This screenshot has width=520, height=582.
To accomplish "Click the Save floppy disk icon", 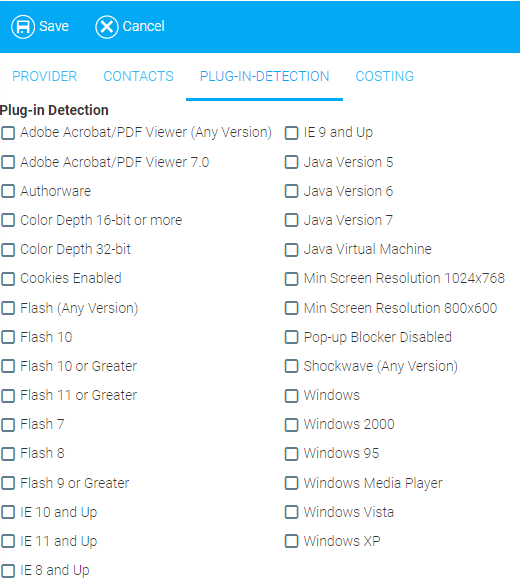I will click(x=23, y=27).
